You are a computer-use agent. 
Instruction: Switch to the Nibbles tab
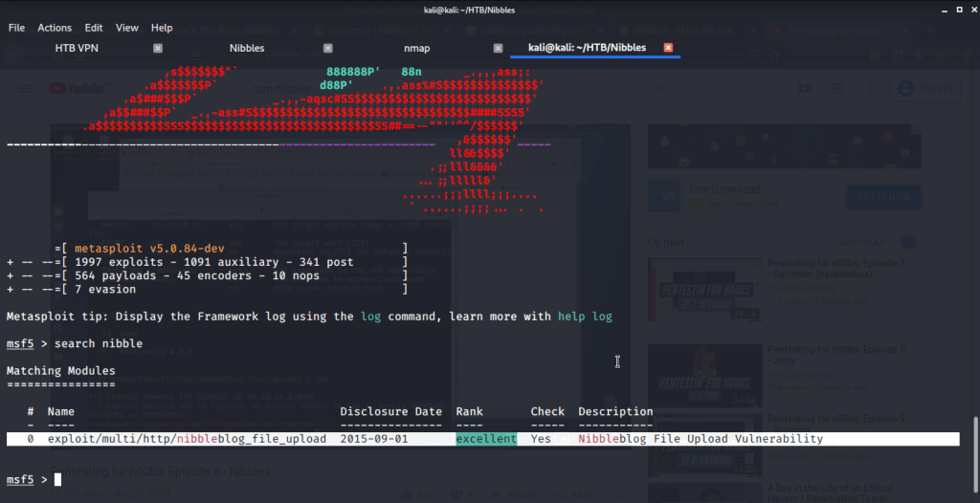click(247, 48)
